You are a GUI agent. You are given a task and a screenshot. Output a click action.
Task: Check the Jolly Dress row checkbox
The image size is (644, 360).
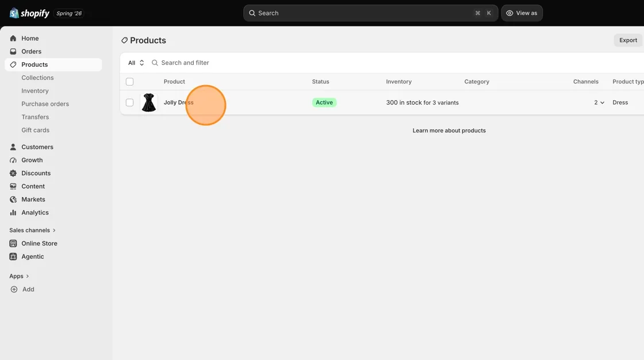(130, 102)
